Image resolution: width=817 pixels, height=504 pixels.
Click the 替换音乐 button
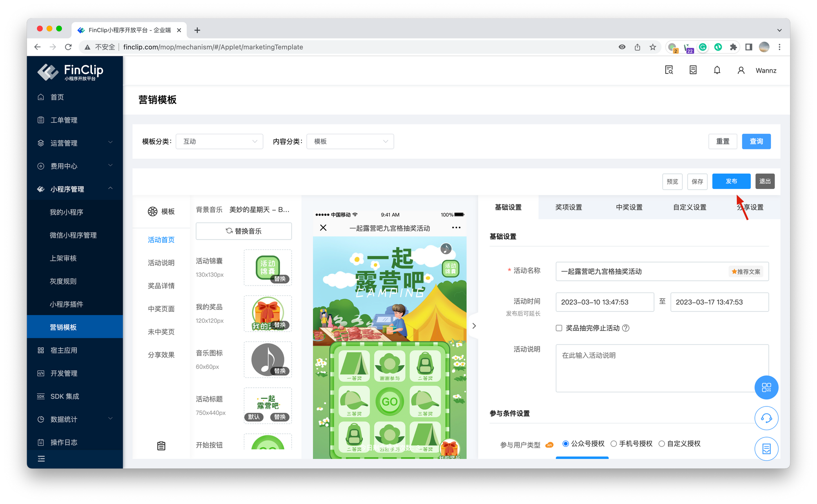click(x=244, y=231)
